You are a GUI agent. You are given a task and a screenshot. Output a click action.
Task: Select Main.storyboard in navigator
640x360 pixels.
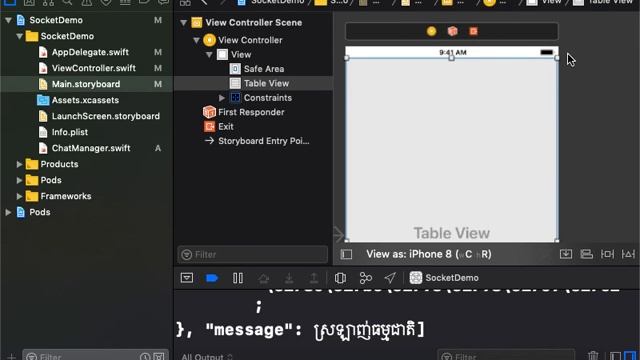[x=86, y=84]
